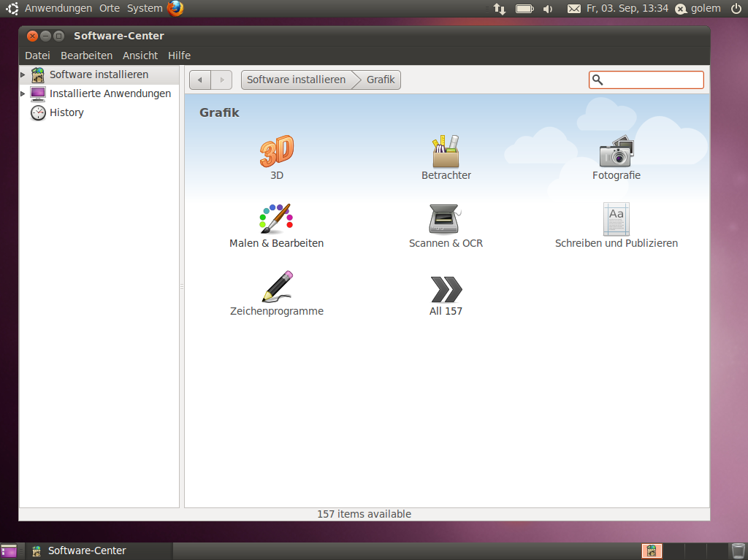Open the Betrachter category icon
The height and width of the screenshot is (560, 748).
(446, 152)
